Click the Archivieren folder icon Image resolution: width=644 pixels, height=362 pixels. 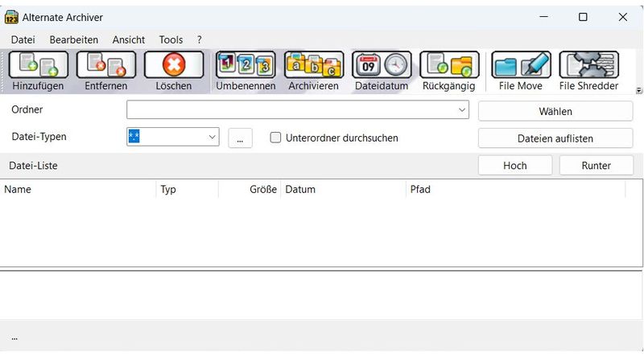pos(314,65)
